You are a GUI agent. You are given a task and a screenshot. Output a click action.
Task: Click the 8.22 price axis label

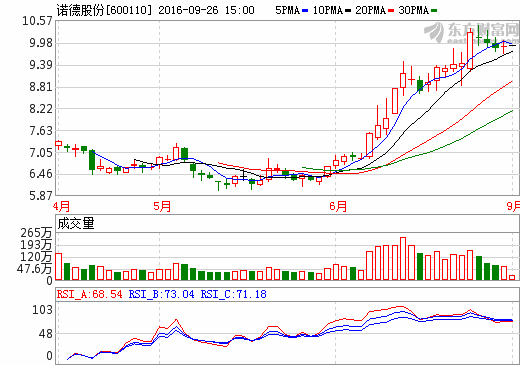[41, 109]
